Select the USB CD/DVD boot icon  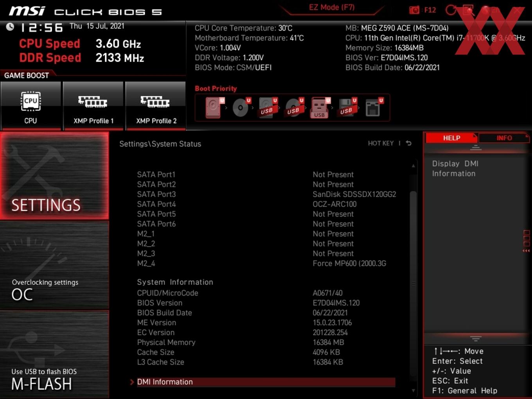click(x=295, y=107)
